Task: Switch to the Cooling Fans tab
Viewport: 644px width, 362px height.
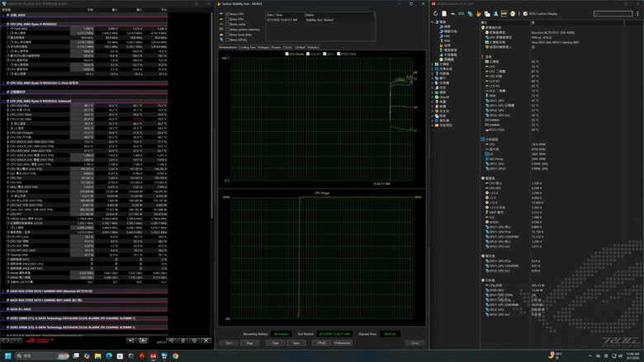Action: point(247,48)
